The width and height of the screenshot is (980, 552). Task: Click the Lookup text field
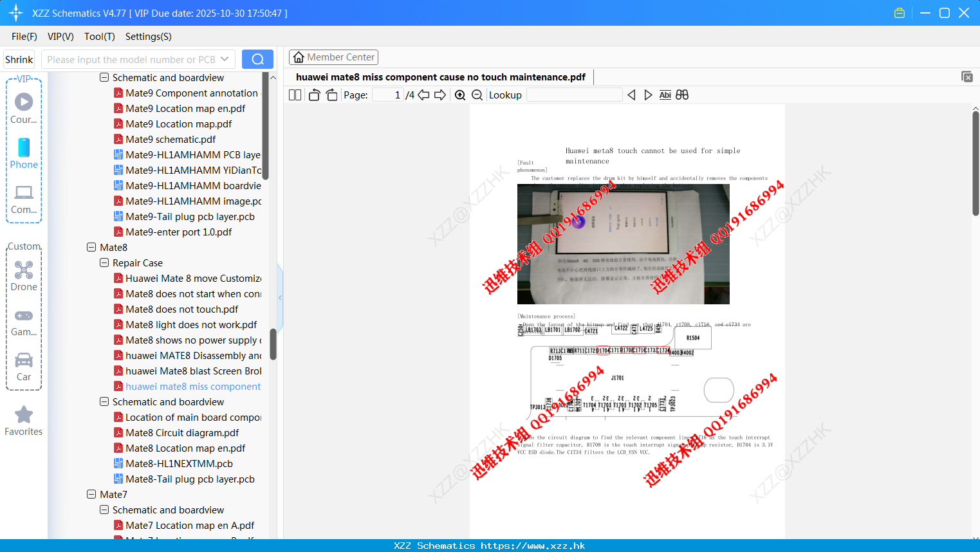coord(574,95)
